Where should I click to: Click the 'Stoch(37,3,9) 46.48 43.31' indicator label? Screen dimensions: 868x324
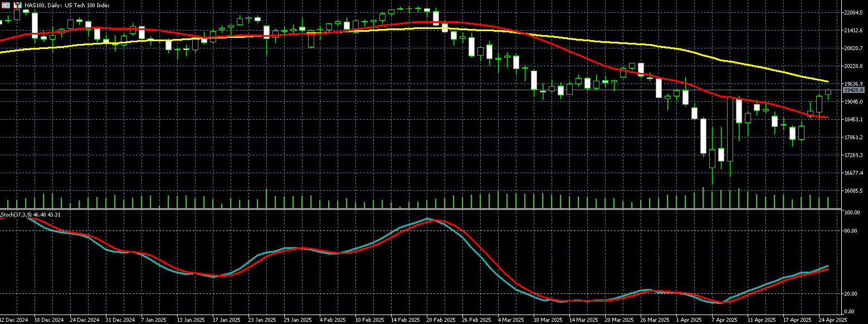(31, 214)
